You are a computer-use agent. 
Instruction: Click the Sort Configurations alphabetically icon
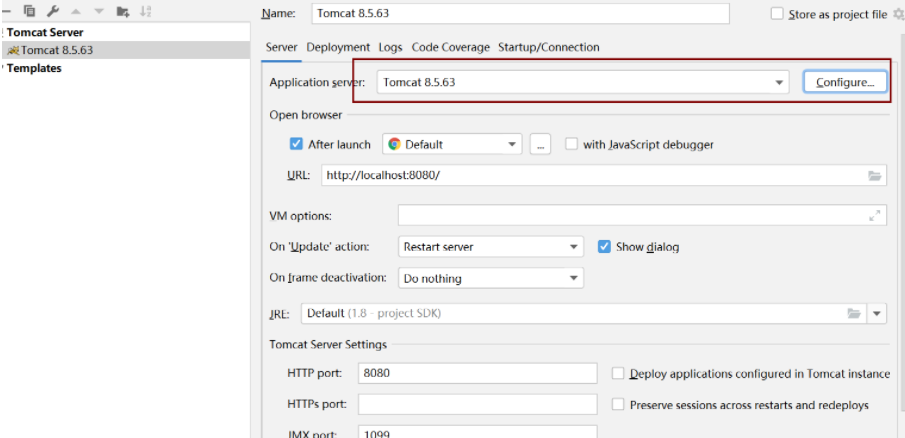pyautogui.click(x=146, y=12)
